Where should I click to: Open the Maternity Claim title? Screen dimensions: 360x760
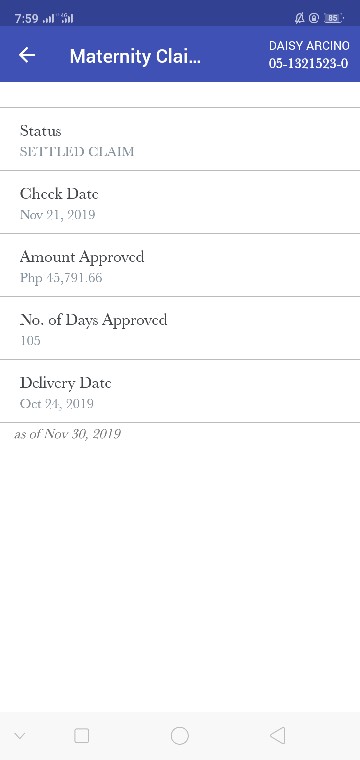135,56
